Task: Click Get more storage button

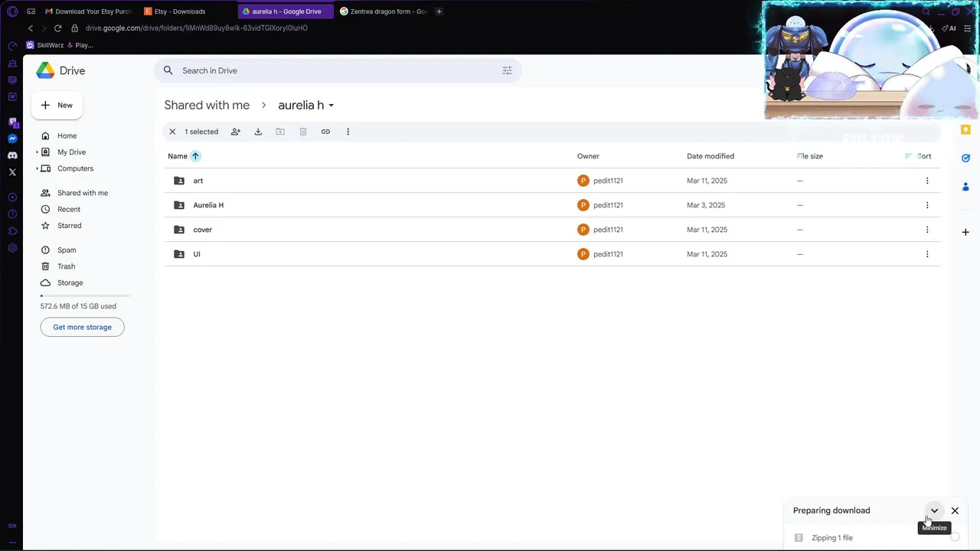Action: 82,327
